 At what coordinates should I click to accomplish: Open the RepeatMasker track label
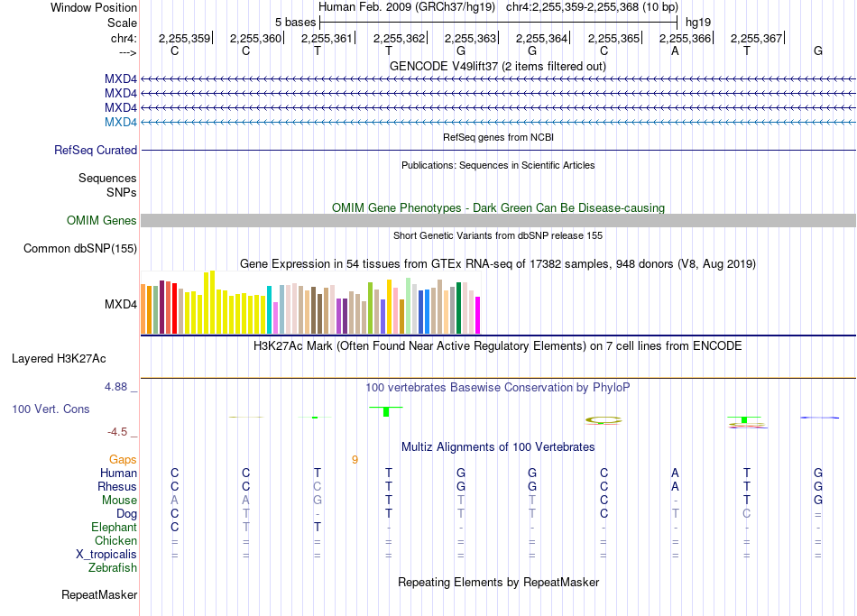coord(99,594)
